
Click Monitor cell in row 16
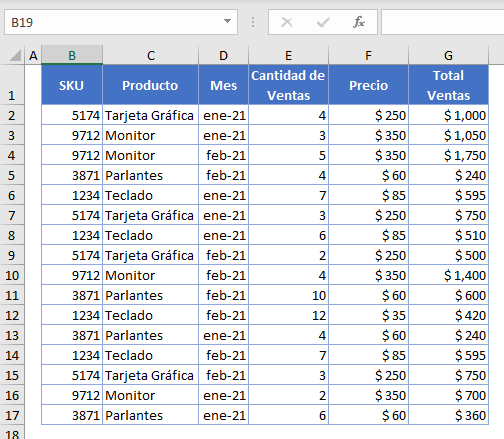[151, 395]
